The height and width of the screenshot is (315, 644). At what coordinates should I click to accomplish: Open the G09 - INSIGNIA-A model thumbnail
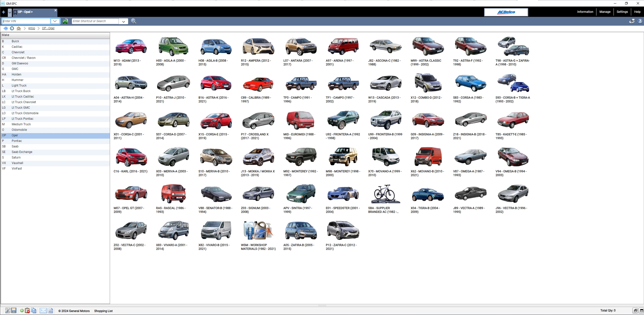(428, 120)
